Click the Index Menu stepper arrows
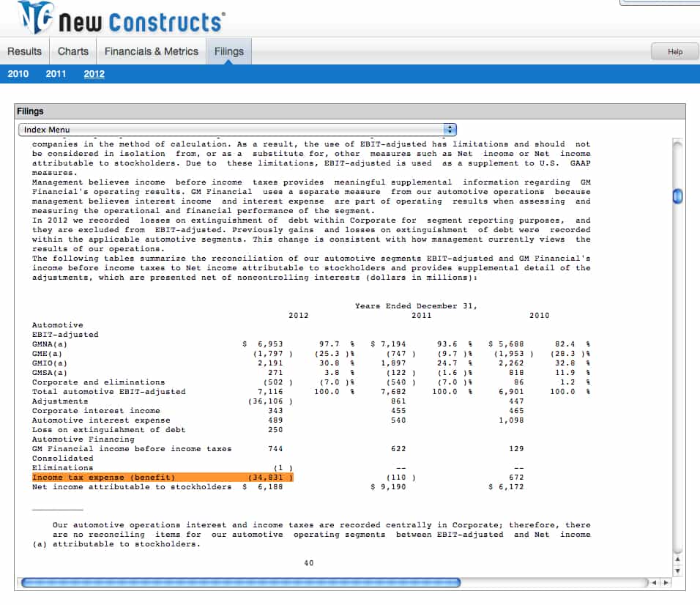Screen dimensions: 700x605 [x=450, y=130]
